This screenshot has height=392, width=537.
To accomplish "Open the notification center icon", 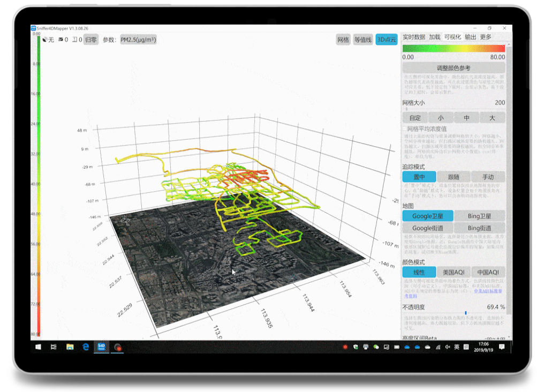I will (x=501, y=347).
